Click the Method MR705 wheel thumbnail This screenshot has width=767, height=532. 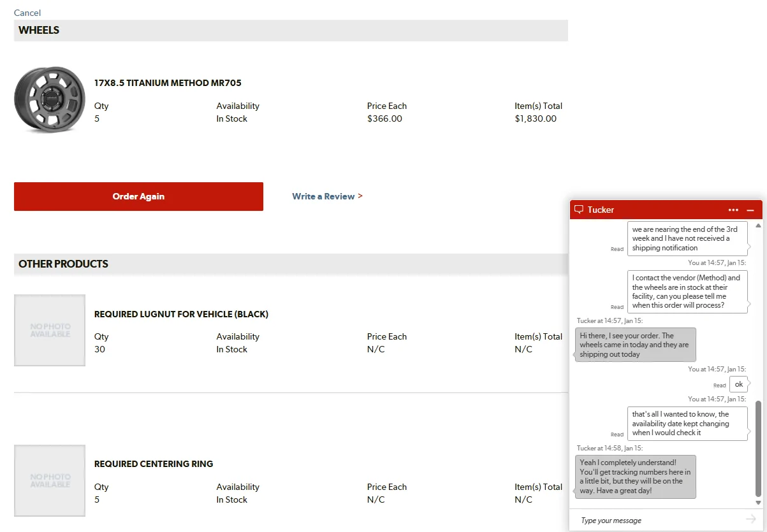[49, 99]
